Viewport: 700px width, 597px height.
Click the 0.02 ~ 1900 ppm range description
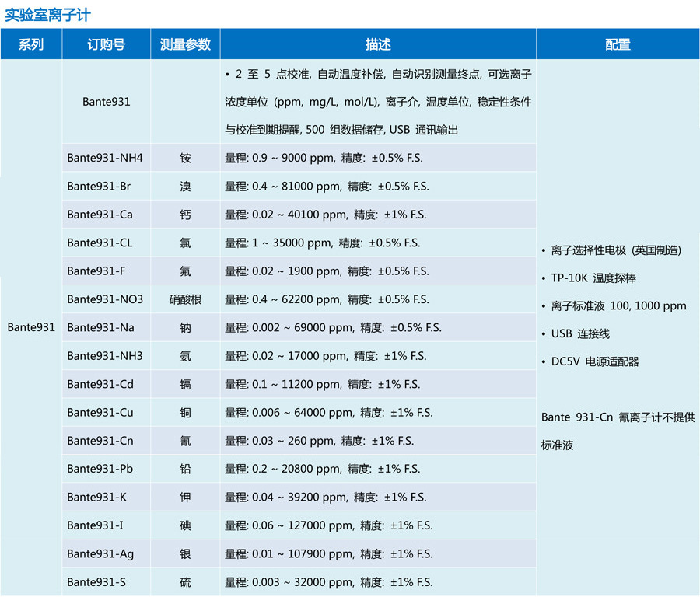coord(327,271)
